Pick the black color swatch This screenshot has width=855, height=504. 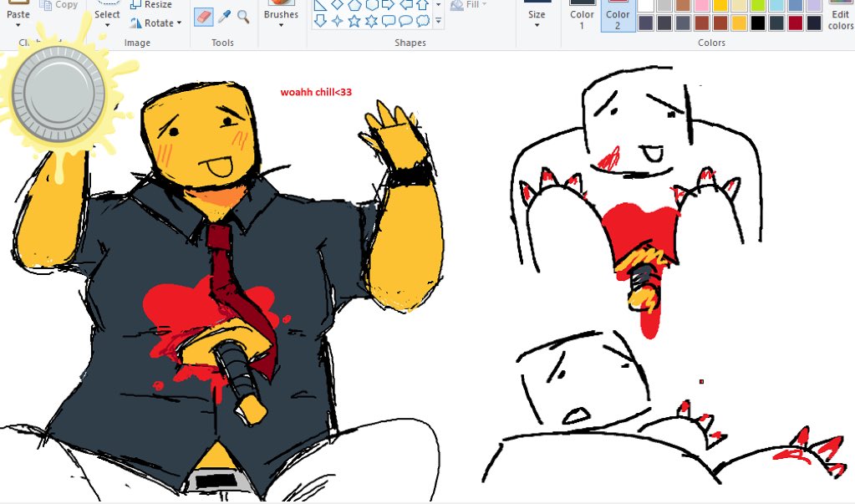(758, 23)
